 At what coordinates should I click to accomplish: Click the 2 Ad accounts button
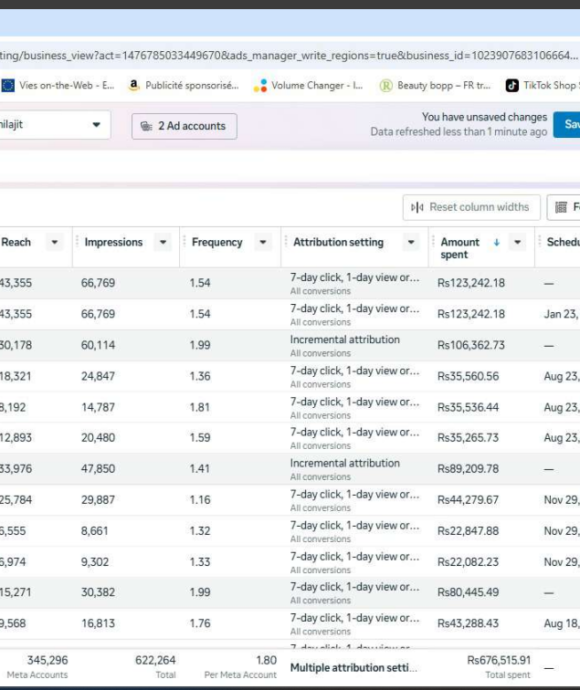pyautogui.click(x=184, y=126)
